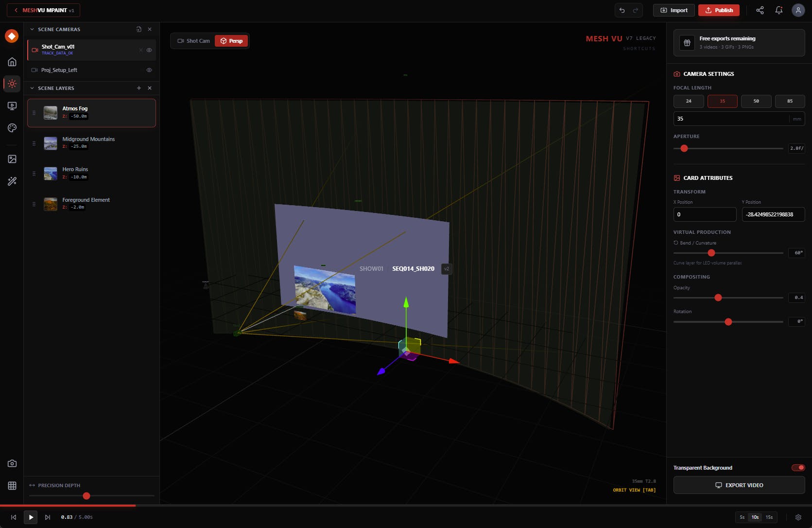
Task: Click the drag handle of Atmos Fog layer
Action: point(34,113)
